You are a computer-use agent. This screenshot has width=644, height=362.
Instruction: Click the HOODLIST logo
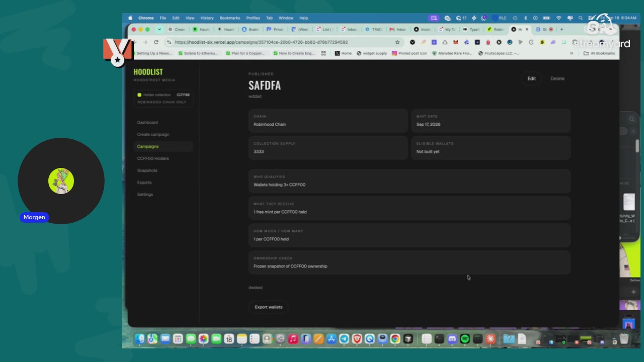pos(148,72)
